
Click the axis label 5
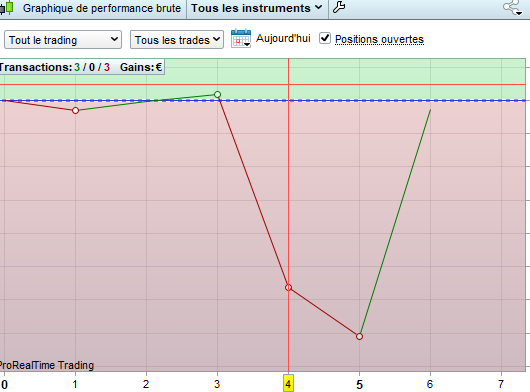coord(359,384)
